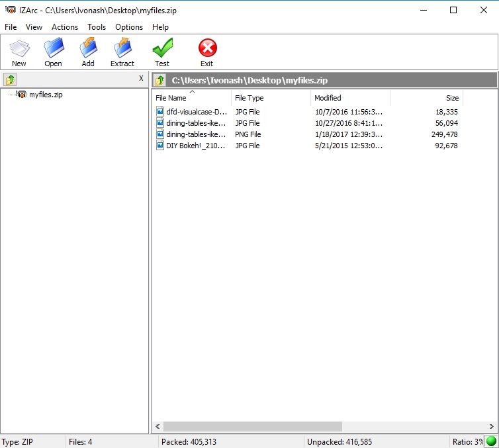
Task: Click the horizontal scrollbar right arrow
Action: coord(491,426)
